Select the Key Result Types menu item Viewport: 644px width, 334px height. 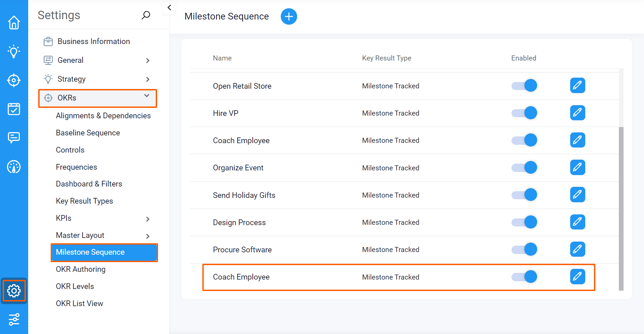point(84,201)
